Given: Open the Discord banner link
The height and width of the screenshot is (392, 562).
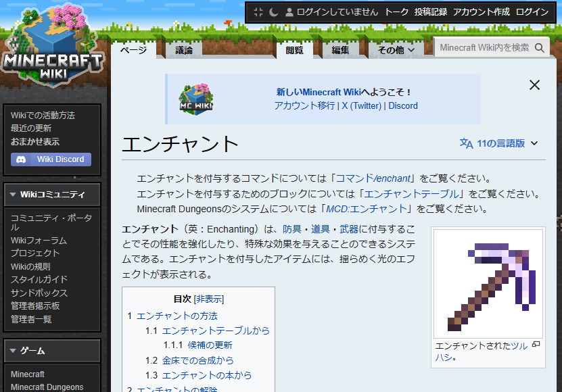Looking at the screenshot, I should point(403,105).
